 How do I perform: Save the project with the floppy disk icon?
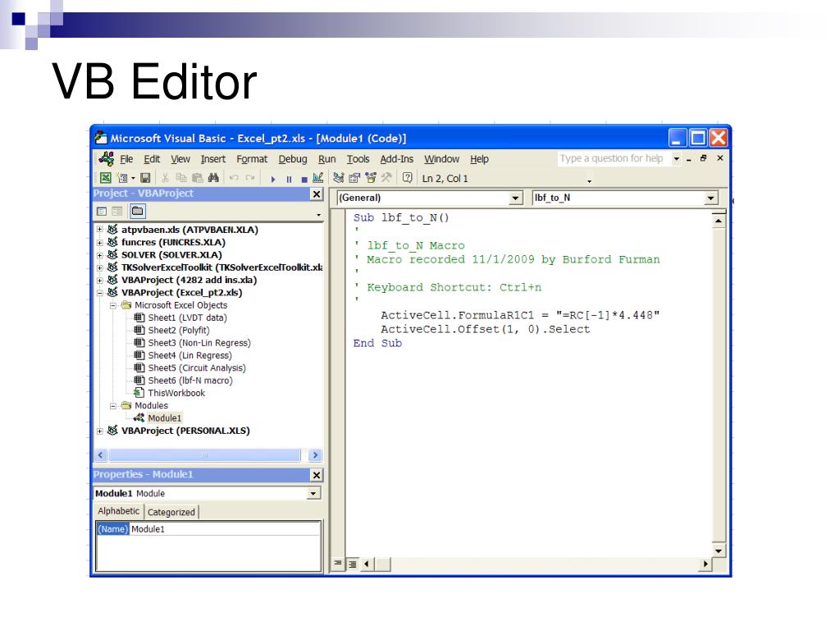pos(145,178)
